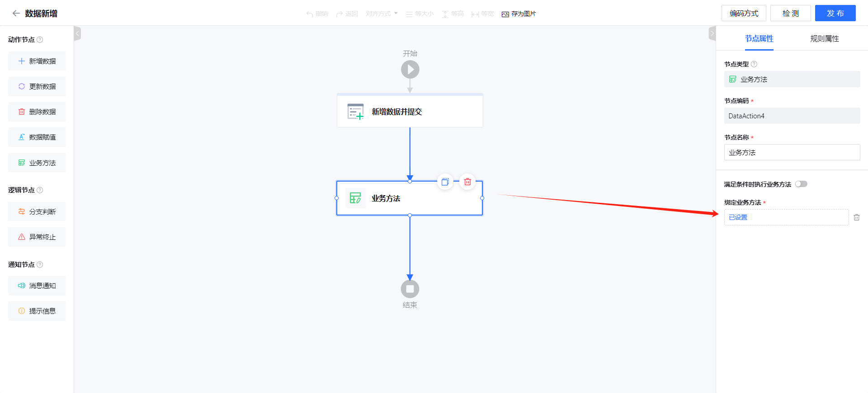The width and height of the screenshot is (868, 393).
Task: Select the 新增数据并提交 node
Action: (x=410, y=111)
